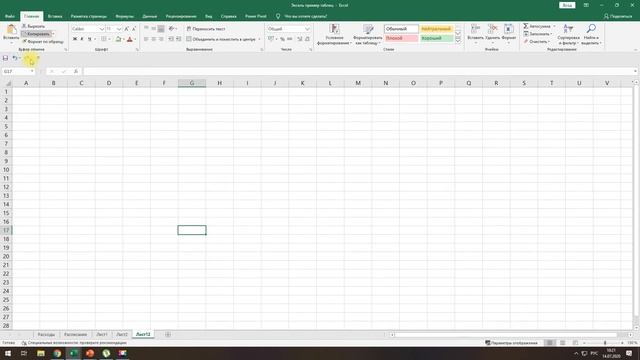The image size is (640, 360).
Task: Open the Copy button dropdown arrow
Action: coord(53,34)
